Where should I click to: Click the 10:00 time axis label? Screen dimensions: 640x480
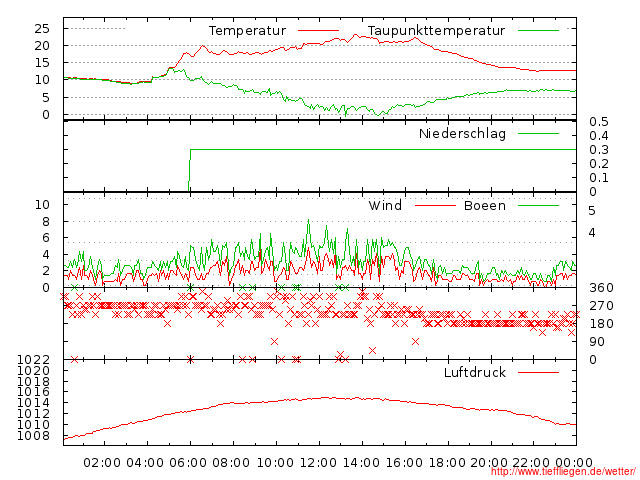coord(275,462)
